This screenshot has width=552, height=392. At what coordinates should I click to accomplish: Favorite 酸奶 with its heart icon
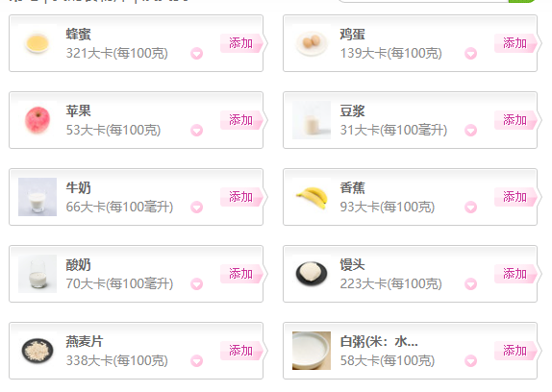pos(196,284)
